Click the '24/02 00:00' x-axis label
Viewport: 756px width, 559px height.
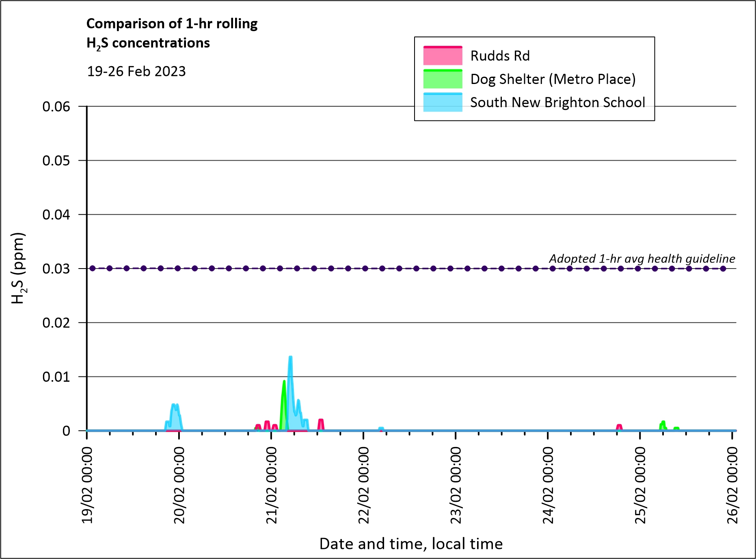coord(548,485)
